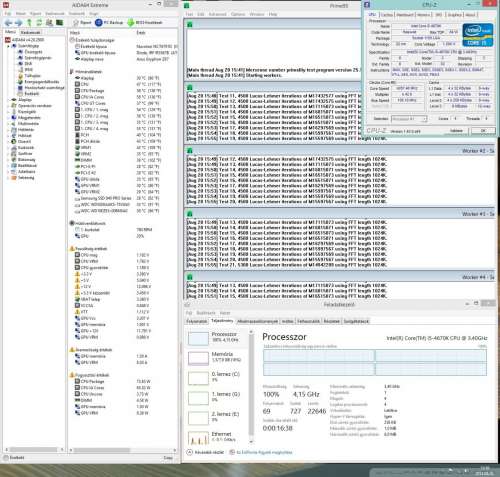Viewport: 500px width, 477px height.
Task: Open the Szolgáltatások tab in Task Manager
Action: (356, 321)
